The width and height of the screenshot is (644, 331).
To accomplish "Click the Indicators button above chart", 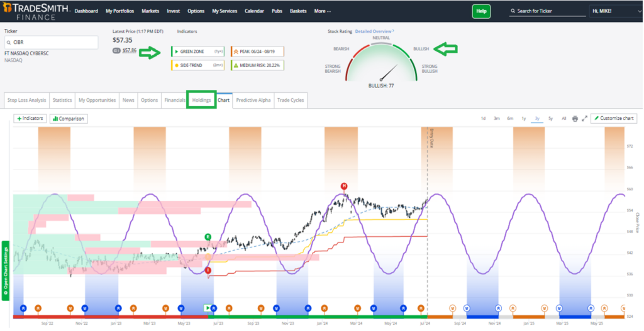I will (x=30, y=119).
